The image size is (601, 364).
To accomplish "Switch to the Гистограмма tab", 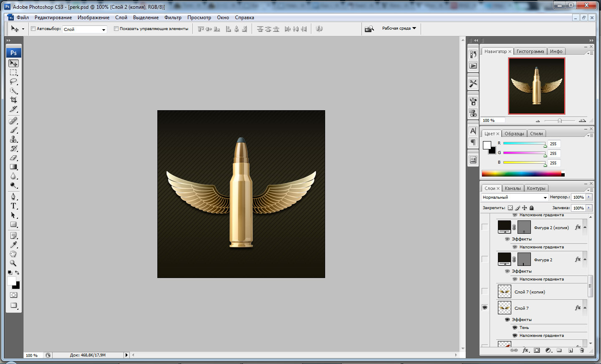I will pos(530,51).
